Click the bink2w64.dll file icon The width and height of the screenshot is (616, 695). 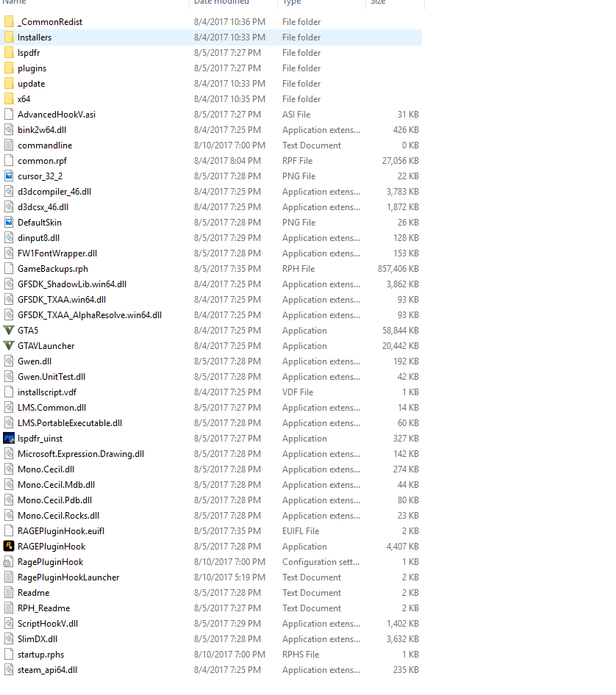pyautogui.click(x=8, y=129)
